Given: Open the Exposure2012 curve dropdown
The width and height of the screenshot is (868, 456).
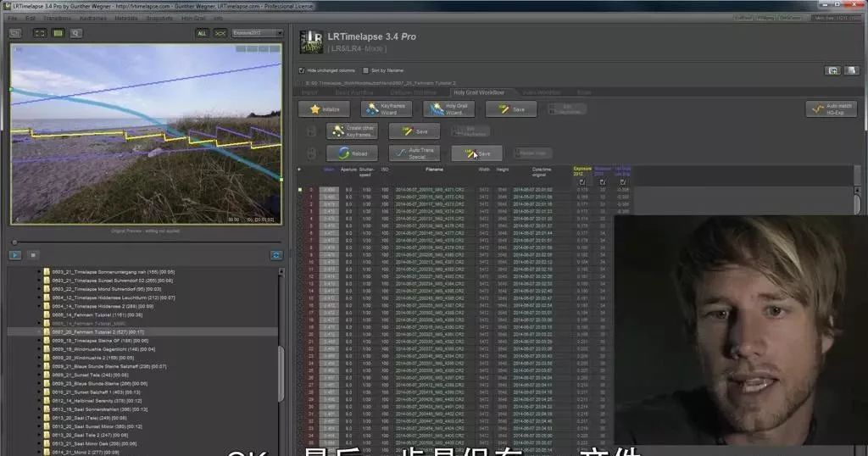Looking at the screenshot, I should (x=258, y=33).
